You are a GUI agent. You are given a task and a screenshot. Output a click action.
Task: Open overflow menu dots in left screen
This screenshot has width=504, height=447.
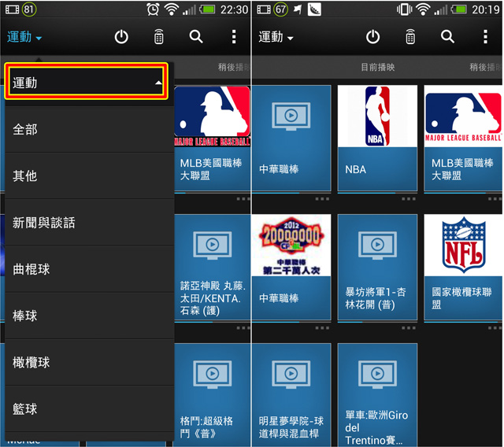click(234, 37)
